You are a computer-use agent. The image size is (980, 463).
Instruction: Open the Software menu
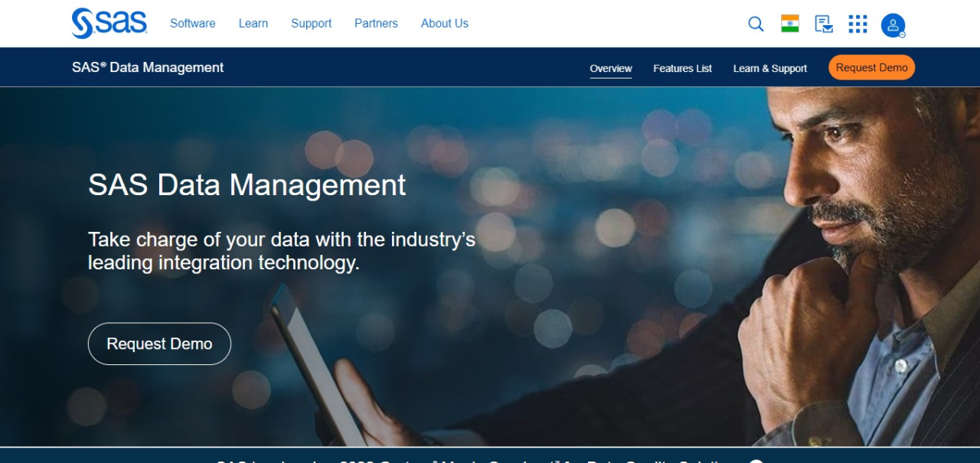[x=192, y=24]
